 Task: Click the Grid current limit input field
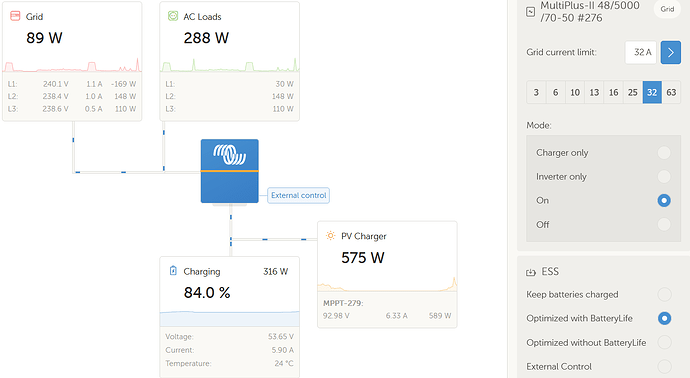[x=641, y=52]
